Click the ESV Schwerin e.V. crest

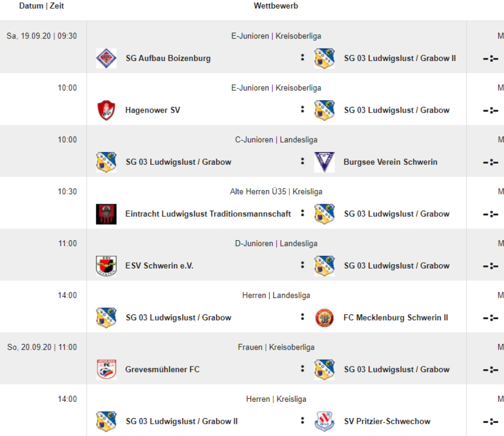coord(106,266)
